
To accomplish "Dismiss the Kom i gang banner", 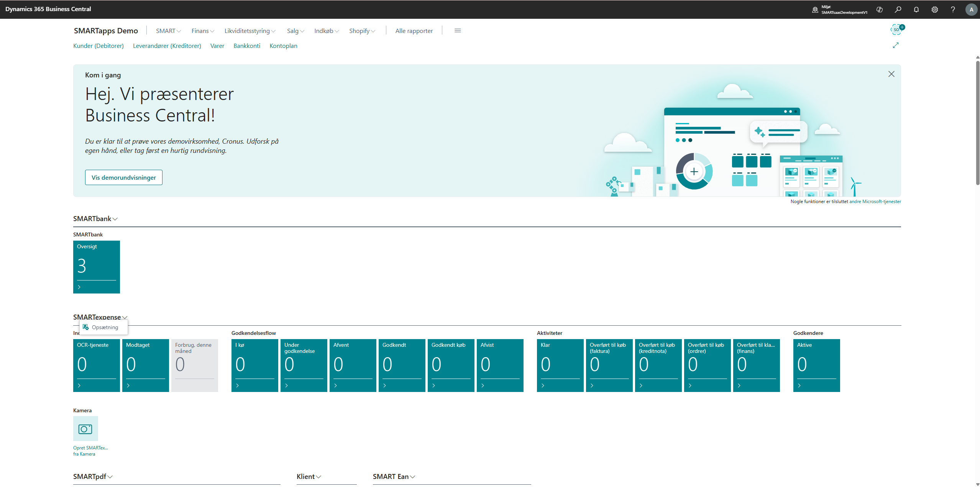I will pyautogui.click(x=891, y=74).
